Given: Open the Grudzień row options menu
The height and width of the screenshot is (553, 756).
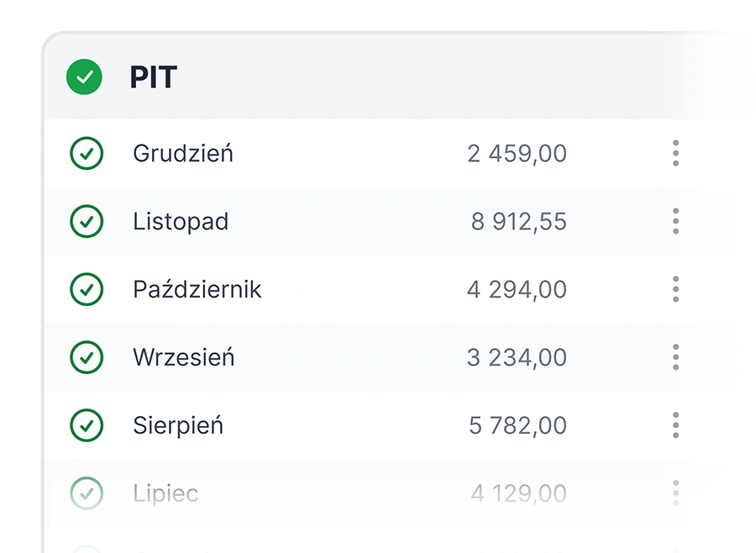Looking at the screenshot, I should [675, 154].
